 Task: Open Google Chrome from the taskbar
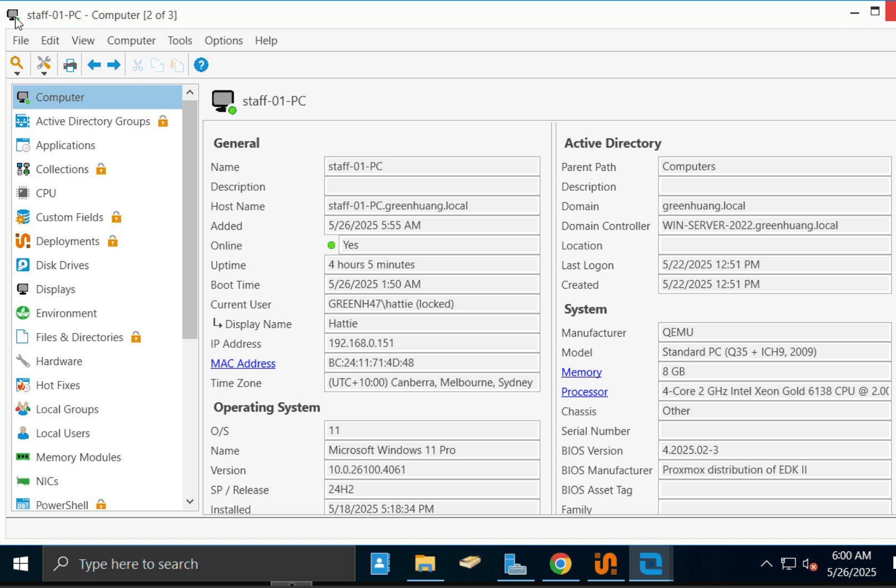(x=560, y=564)
